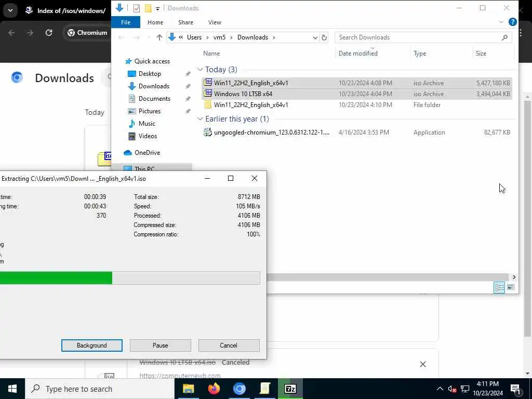Open the notepad app on taskbar

[264, 389]
